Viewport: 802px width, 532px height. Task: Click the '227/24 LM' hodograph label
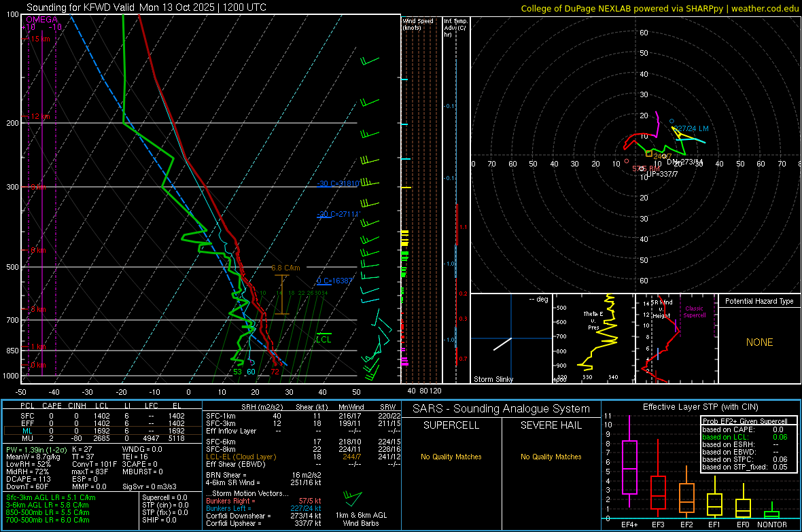tap(691, 129)
